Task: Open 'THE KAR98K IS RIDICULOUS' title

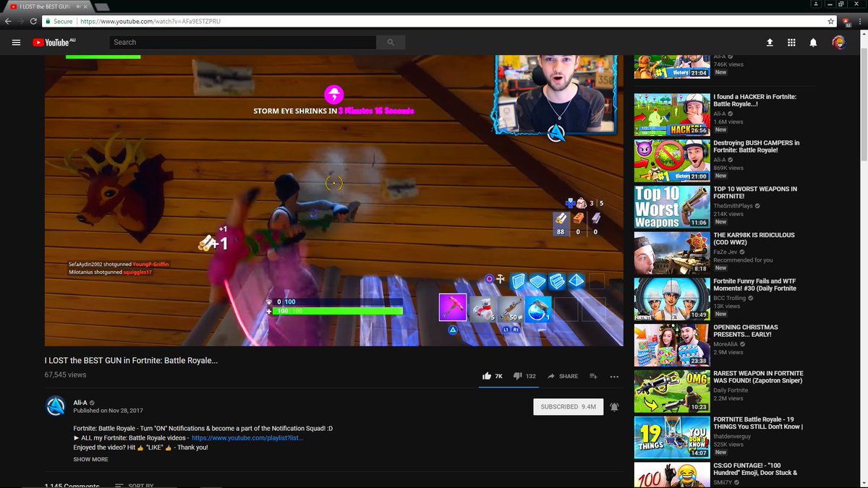Action: click(754, 239)
